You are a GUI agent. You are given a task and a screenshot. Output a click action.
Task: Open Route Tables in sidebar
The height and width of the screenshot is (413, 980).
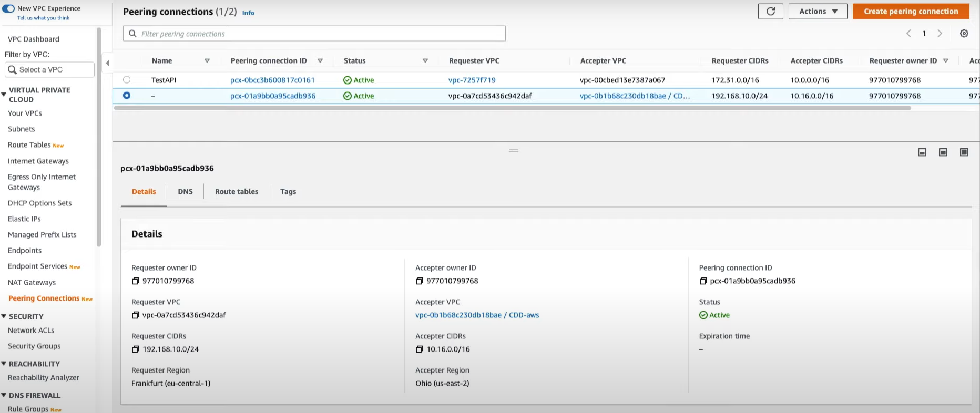coord(29,145)
